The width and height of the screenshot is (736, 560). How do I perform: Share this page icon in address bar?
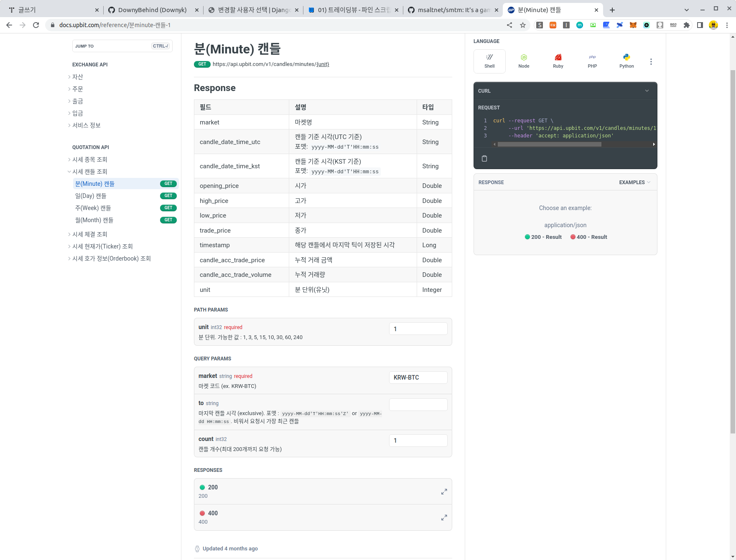pos(509,25)
